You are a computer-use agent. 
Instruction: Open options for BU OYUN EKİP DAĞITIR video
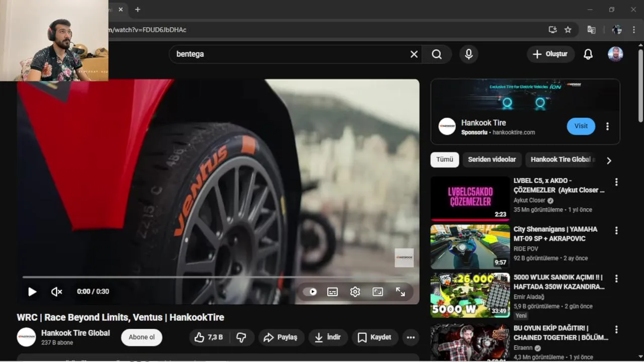coord(616,330)
